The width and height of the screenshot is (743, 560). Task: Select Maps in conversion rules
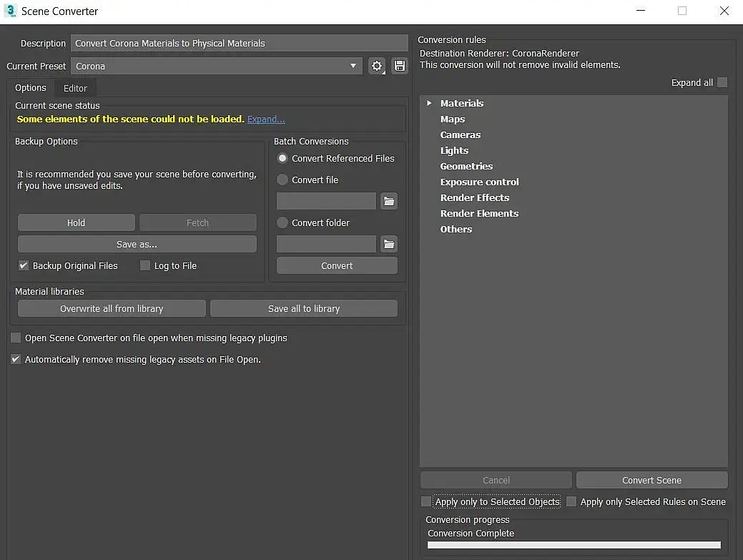coord(453,119)
